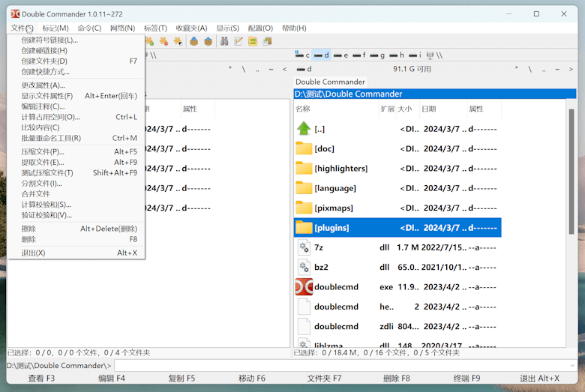This screenshot has height=392, width=585.
Task: Switch right panel to drive f
Action: (359, 55)
